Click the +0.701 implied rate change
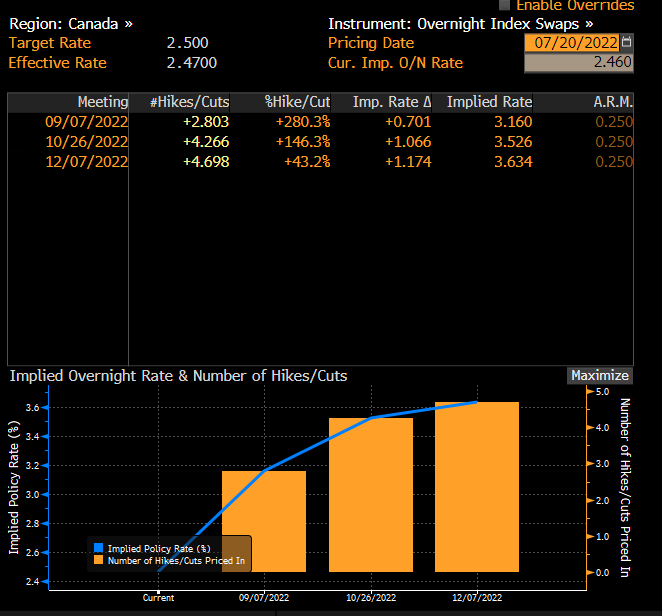This screenshot has width=662, height=616. tap(408, 122)
